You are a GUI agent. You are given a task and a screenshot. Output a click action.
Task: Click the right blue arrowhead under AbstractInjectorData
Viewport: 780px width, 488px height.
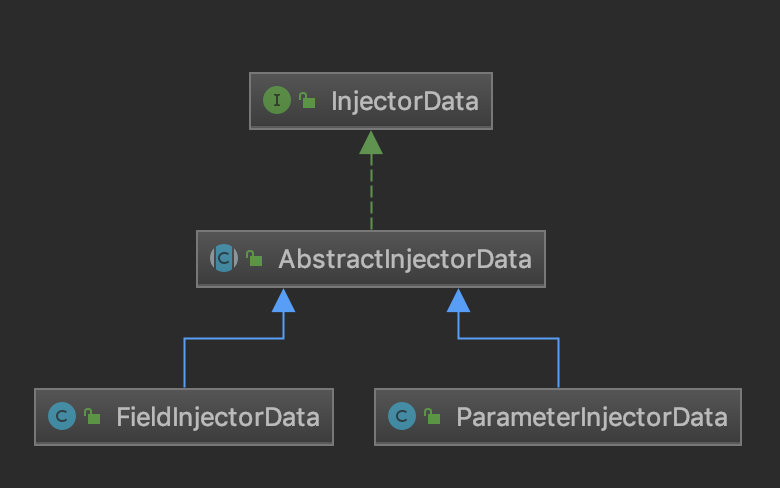coord(459,300)
